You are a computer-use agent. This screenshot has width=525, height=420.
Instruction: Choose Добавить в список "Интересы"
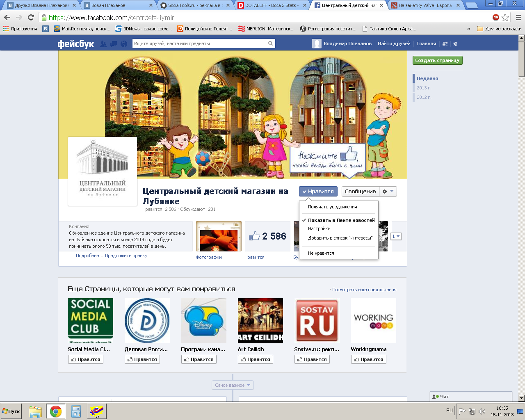pyautogui.click(x=339, y=238)
